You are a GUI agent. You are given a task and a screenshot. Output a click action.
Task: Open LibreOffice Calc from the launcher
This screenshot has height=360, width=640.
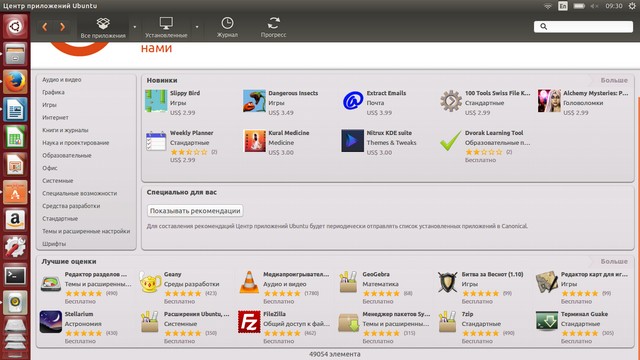15,137
